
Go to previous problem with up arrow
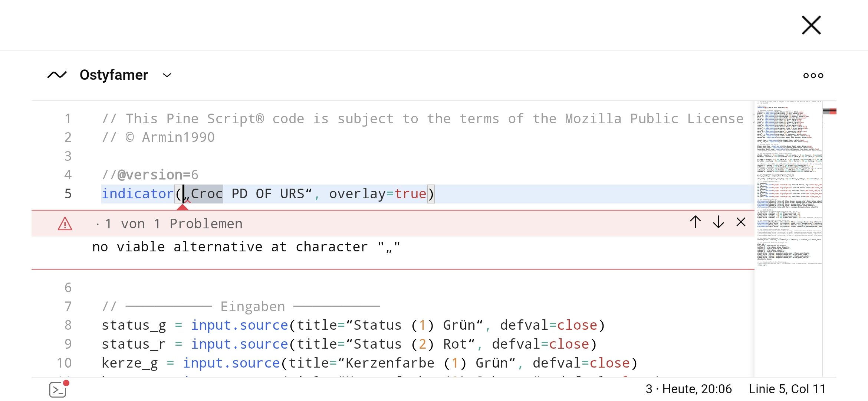(696, 222)
